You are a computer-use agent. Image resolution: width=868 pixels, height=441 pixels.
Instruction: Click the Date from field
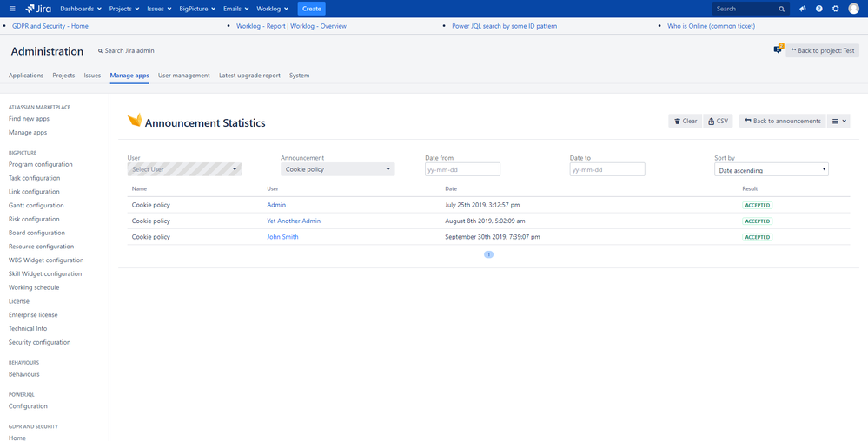coord(463,169)
